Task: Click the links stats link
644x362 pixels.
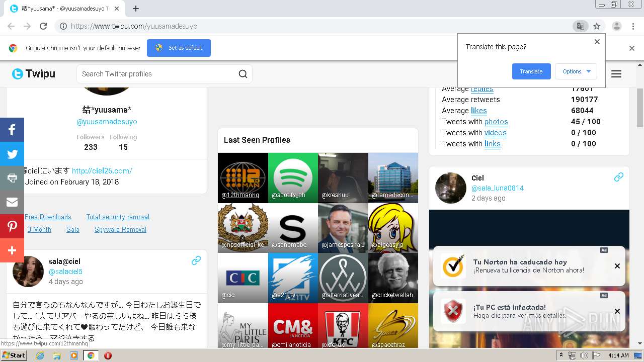Action: pos(493,144)
